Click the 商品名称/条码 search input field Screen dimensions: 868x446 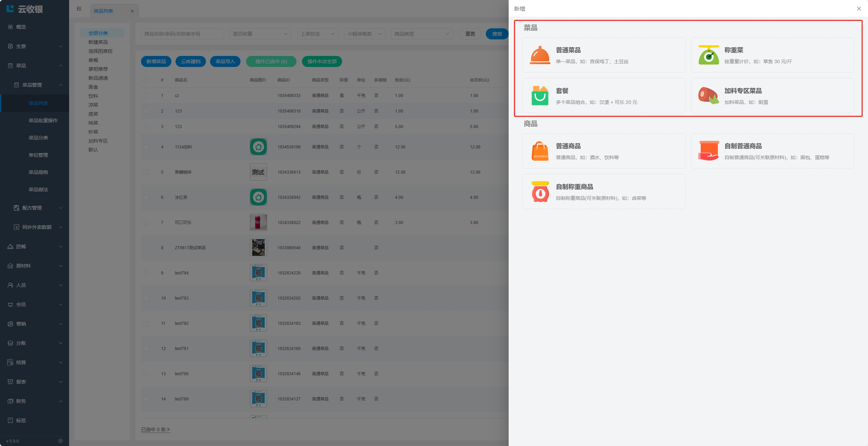click(182, 34)
